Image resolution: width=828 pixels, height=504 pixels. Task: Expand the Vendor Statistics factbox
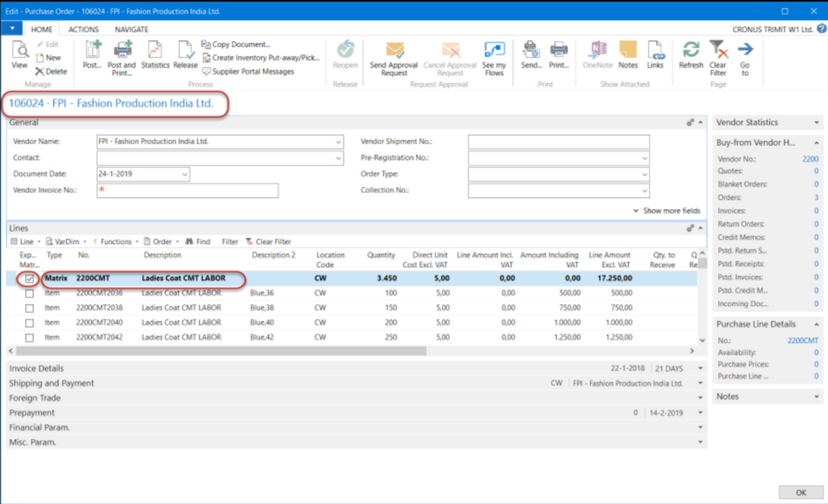point(816,122)
